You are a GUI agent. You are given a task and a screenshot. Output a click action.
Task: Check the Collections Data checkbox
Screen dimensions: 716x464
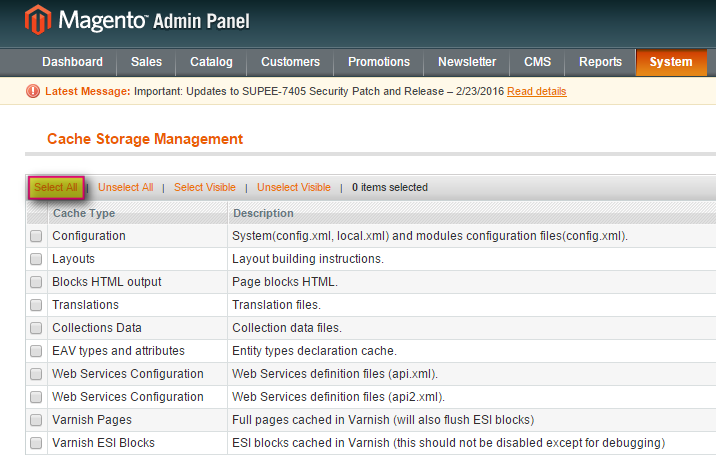(x=36, y=328)
